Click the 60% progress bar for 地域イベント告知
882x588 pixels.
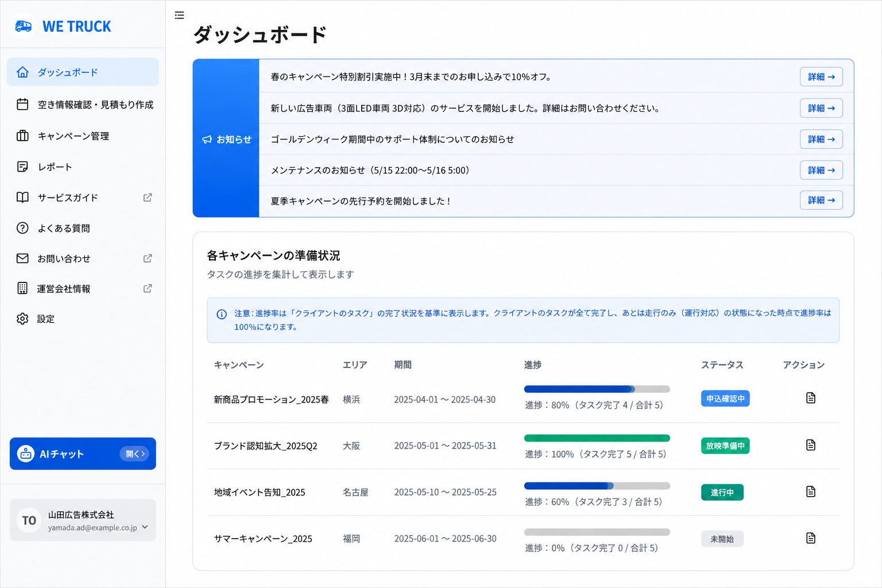click(597, 486)
